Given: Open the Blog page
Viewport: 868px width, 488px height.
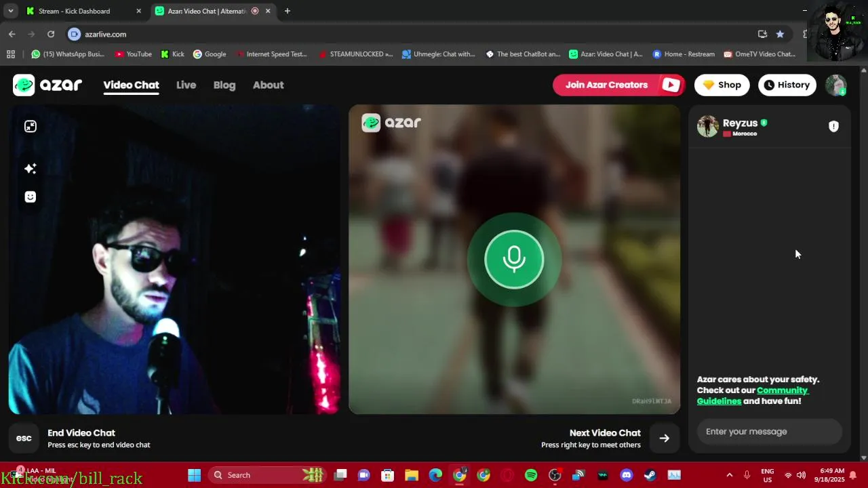Looking at the screenshot, I should coord(224,85).
